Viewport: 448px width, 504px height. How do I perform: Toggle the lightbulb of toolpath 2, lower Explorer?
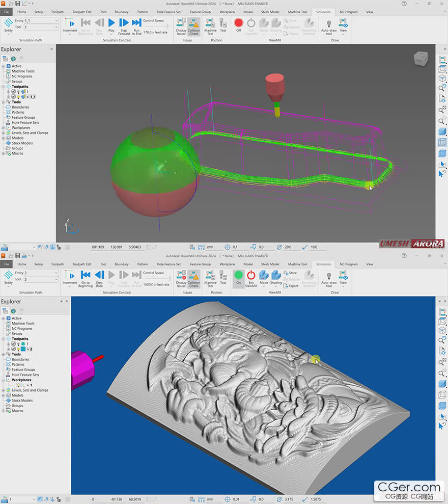18,349
